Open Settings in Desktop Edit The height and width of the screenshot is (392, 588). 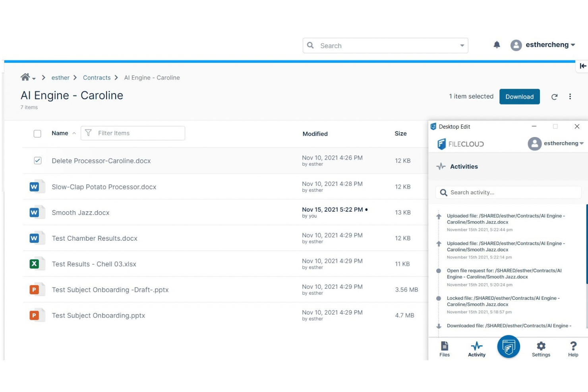click(x=541, y=349)
